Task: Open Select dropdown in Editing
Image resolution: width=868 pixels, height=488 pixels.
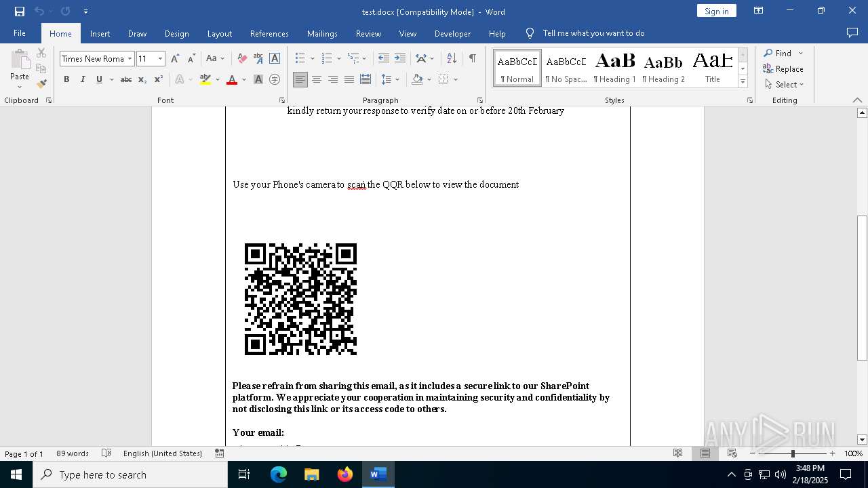Action: pos(784,85)
